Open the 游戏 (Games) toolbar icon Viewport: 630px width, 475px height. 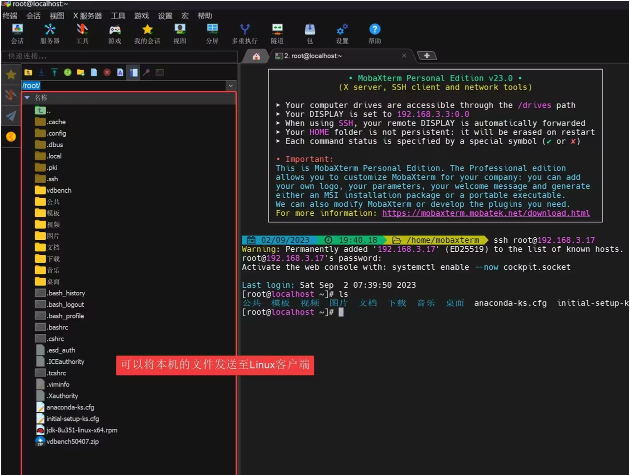(114, 33)
